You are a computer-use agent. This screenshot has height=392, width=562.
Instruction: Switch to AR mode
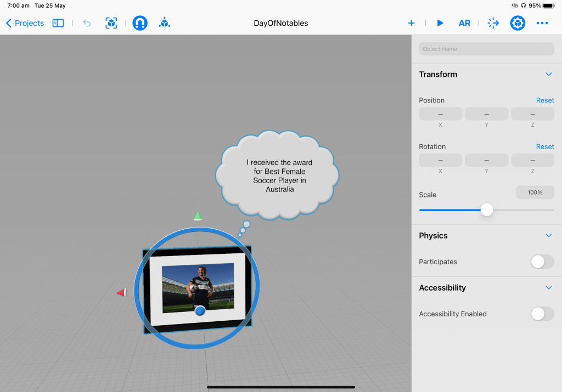click(x=464, y=23)
